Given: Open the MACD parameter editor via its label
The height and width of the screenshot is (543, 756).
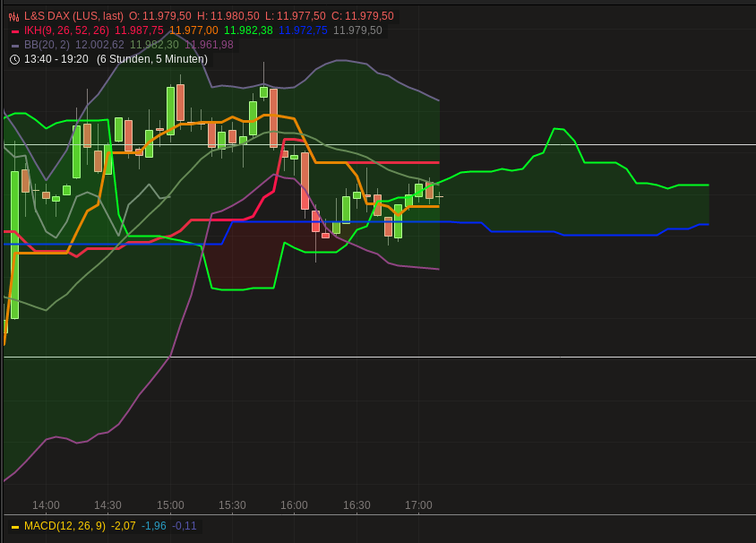Looking at the screenshot, I should (64, 527).
